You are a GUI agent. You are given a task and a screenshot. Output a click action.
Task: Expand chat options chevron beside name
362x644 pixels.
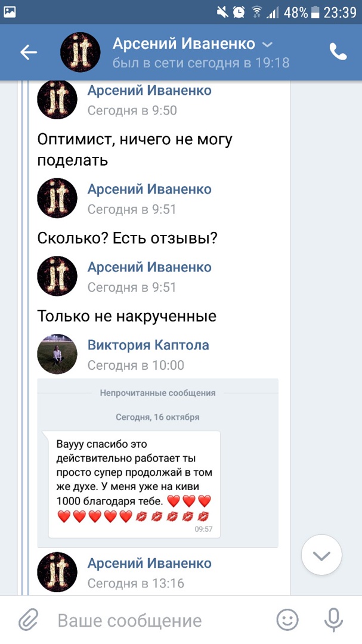tap(268, 44)
